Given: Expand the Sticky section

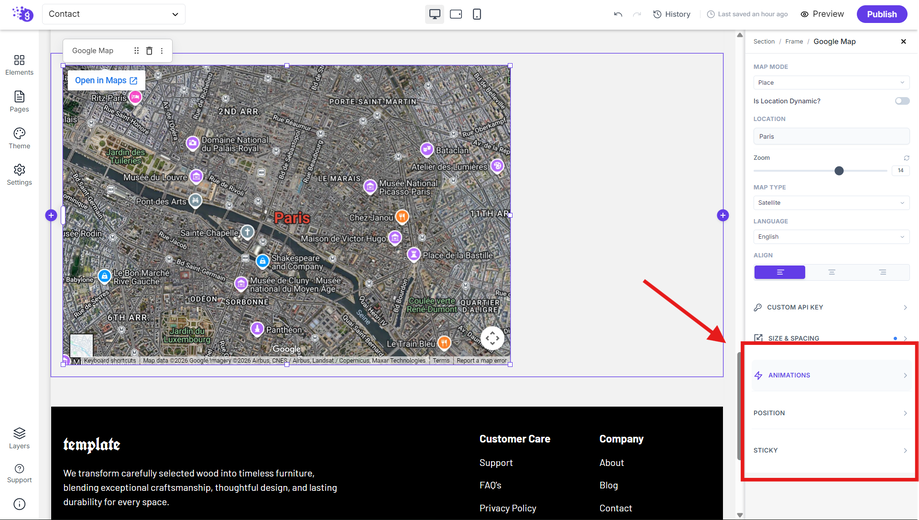Looking at the screenshot, I should pos(831,450).
